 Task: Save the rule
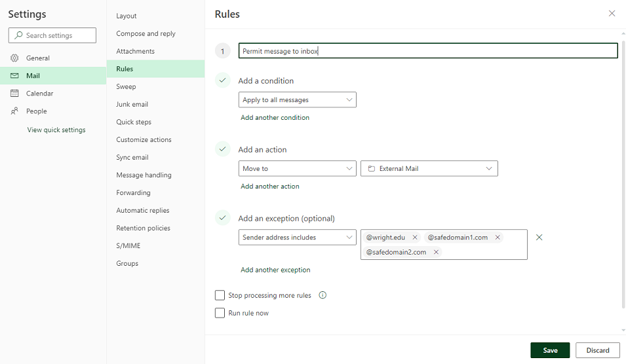point(550,350)
